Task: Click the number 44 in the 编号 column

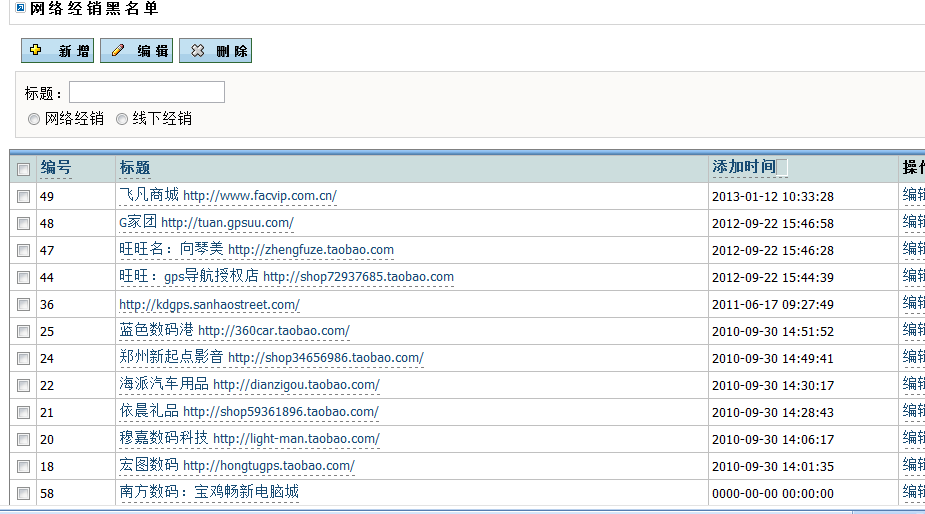Action: pos(47,277)
